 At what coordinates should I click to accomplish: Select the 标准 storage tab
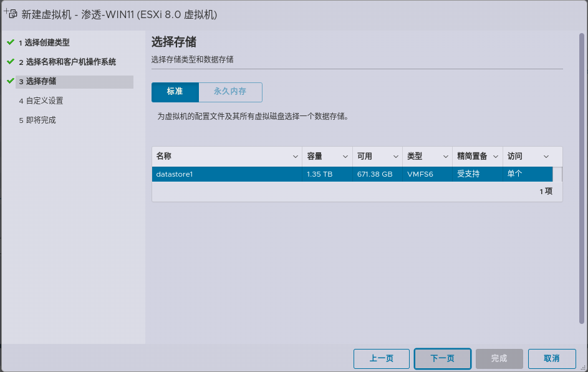175,92
